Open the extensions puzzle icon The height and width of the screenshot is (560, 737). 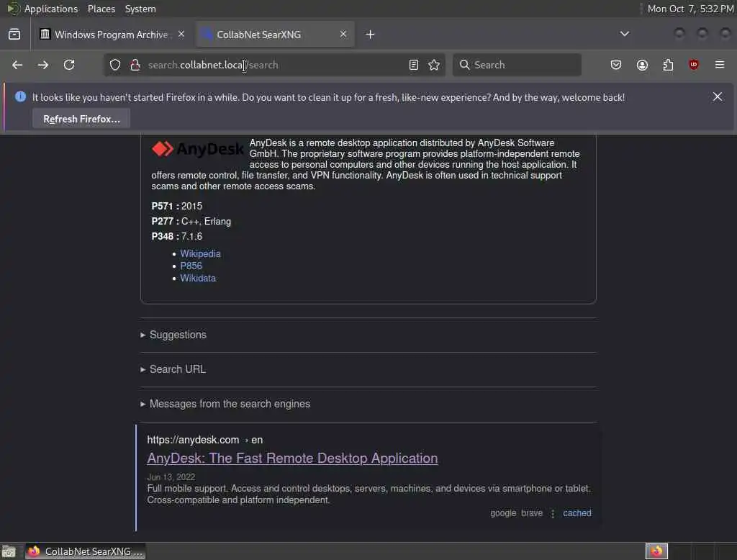click(x=668, y=65)
